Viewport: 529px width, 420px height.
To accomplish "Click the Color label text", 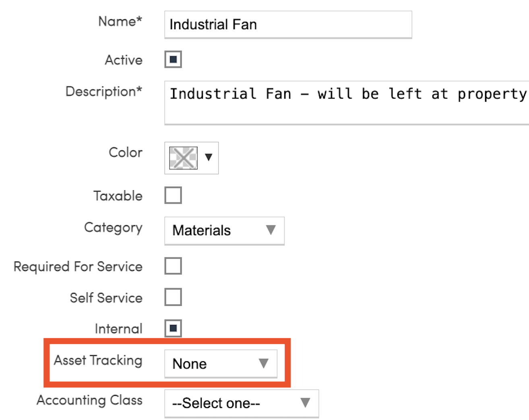I will point(125,153).
